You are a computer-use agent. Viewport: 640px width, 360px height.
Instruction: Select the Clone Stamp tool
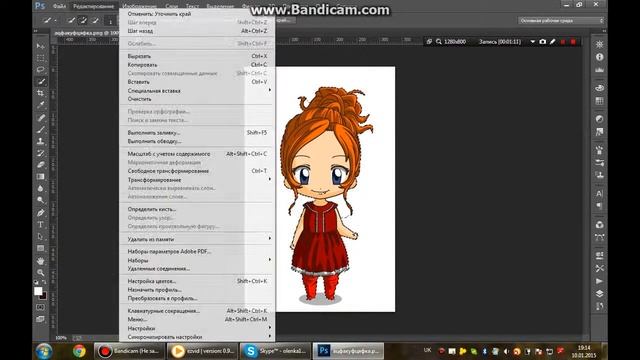40,141
